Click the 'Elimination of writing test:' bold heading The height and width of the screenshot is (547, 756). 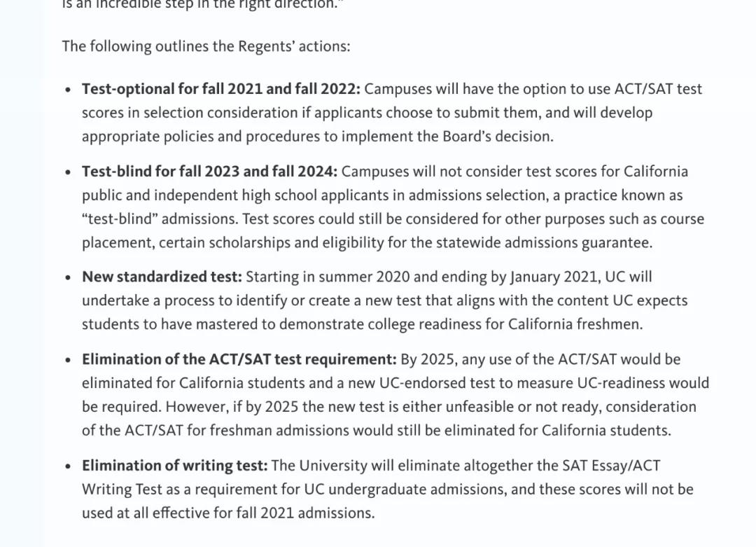[x=174, y=466]
